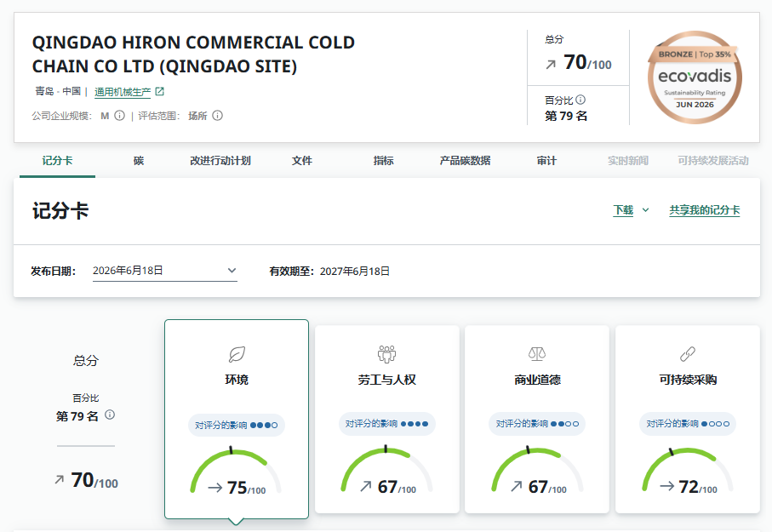Click the up arrow beside 商业道德 67 score
772x532 pixels.
tap(516, 486)
